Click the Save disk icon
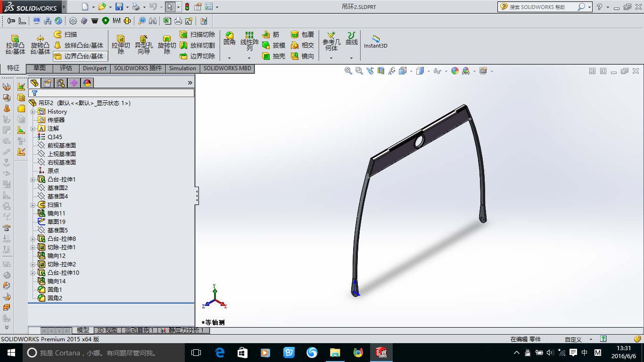The width and height of the screenshot is (644, 362). (119, 7)
